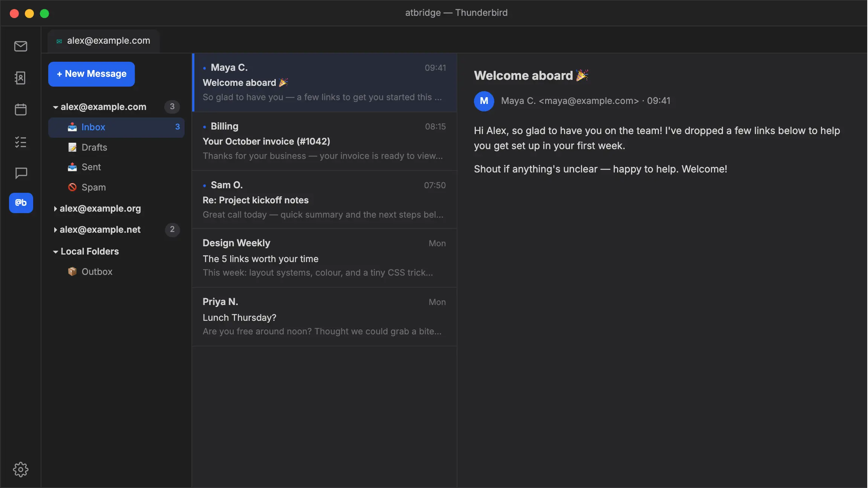Select the Local Folders label

click(90, 252)
